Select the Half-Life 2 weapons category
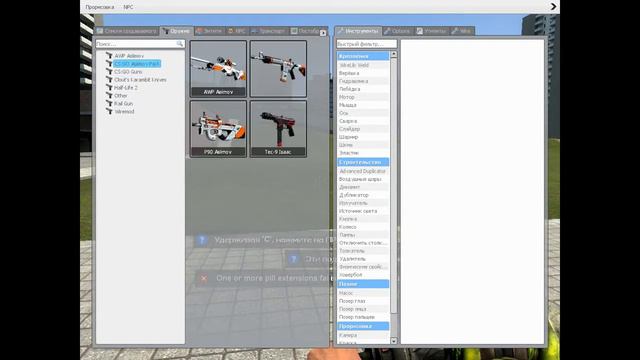 click(126, 88)
